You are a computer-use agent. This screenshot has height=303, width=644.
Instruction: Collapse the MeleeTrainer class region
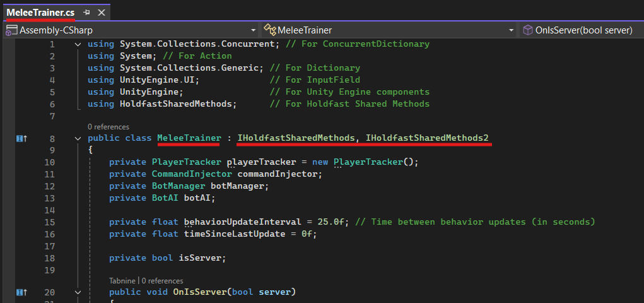pyautogui.click(x=78, y=138)
